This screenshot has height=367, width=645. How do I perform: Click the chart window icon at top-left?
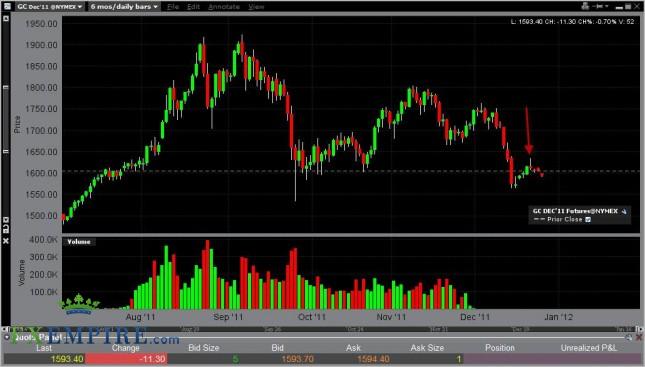coord(7,6)
